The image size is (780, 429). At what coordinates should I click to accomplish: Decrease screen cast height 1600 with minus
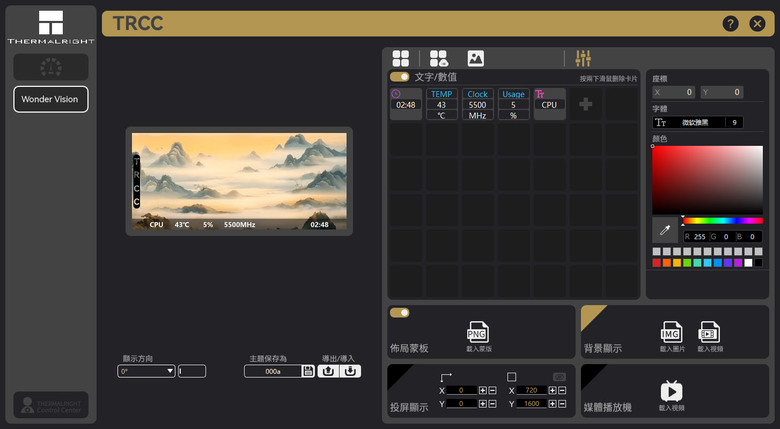coord(562,404)
